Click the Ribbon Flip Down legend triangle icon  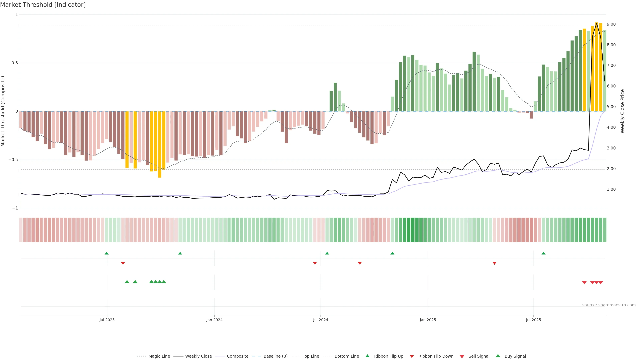(x=412, y=356)
